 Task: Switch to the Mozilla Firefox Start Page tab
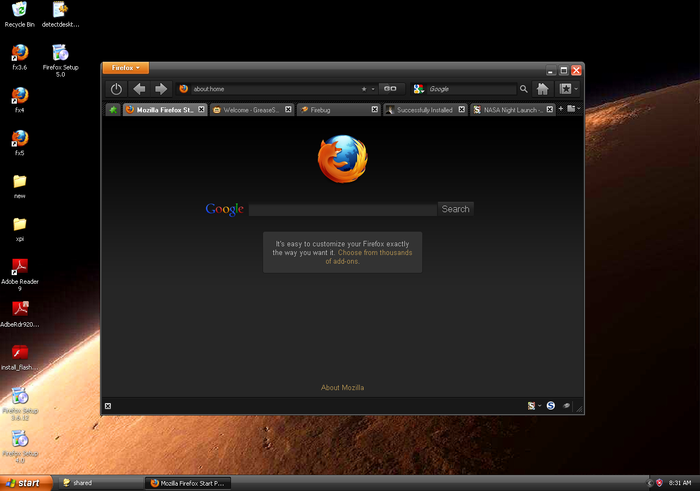[x=165, y=110]
